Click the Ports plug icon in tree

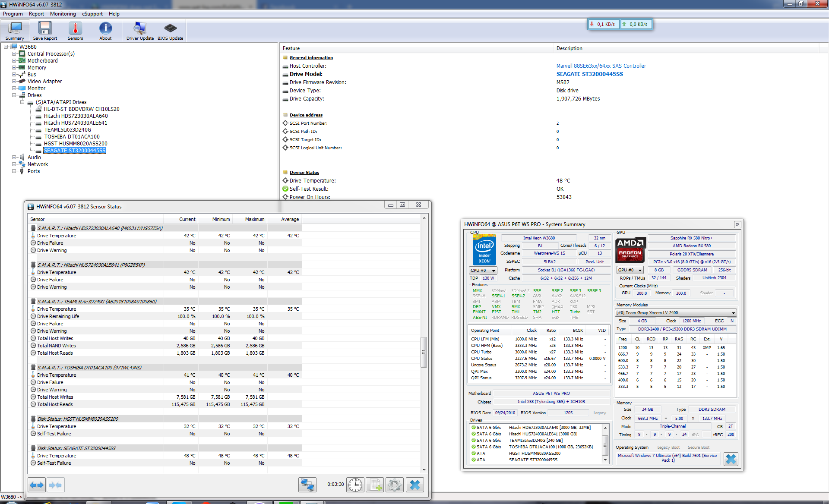(22, 171)
